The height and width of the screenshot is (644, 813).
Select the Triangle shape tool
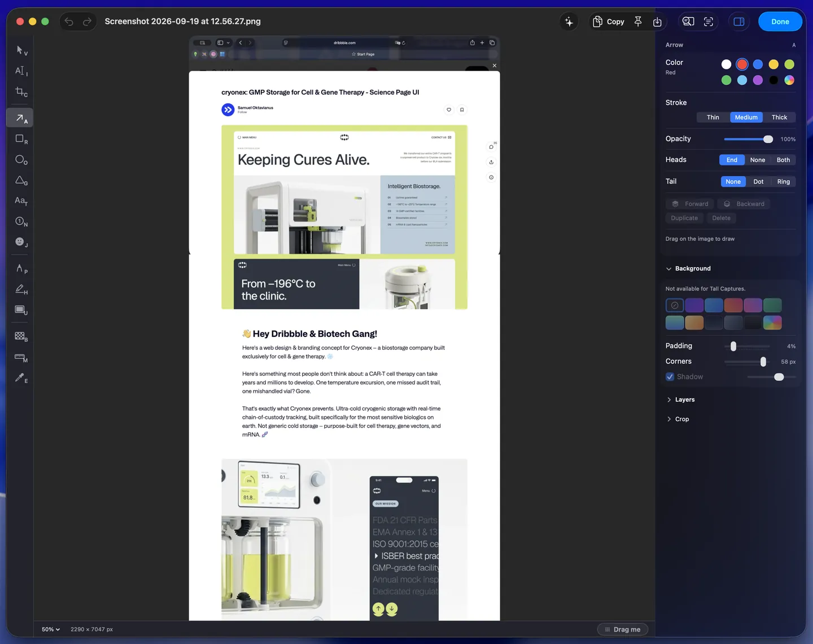[x=21, y=181]
